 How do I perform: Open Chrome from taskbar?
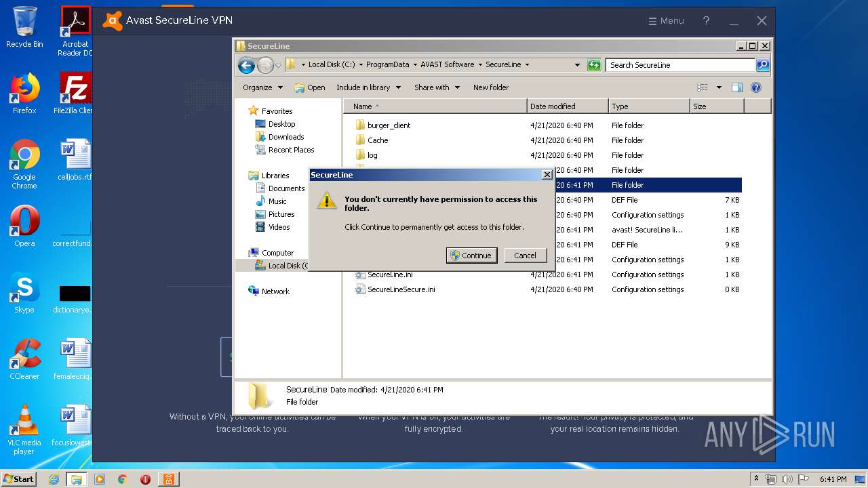coord(123,479)
